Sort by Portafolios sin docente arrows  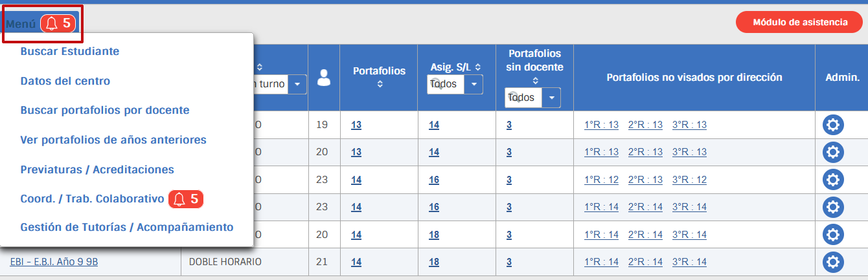[535, 81]
